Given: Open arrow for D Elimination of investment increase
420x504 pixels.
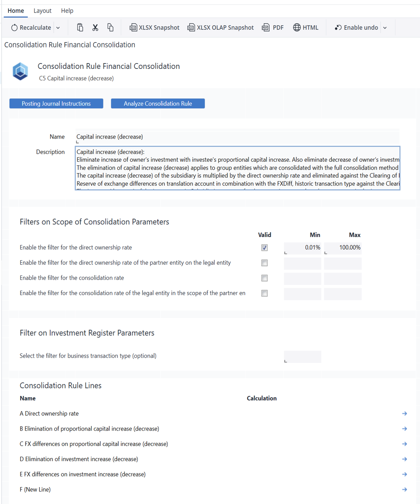Looking at the screenshot, I should pyautogui.click(x=404, y=459).
